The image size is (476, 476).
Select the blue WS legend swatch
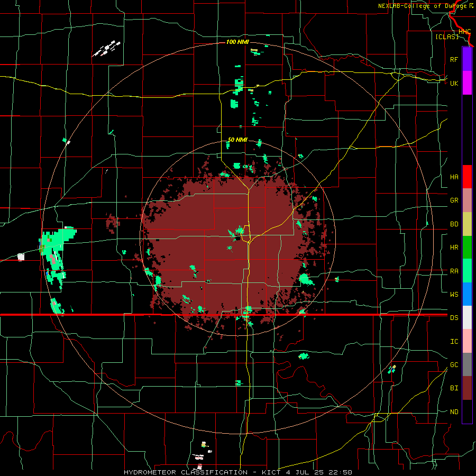[467, 294]
